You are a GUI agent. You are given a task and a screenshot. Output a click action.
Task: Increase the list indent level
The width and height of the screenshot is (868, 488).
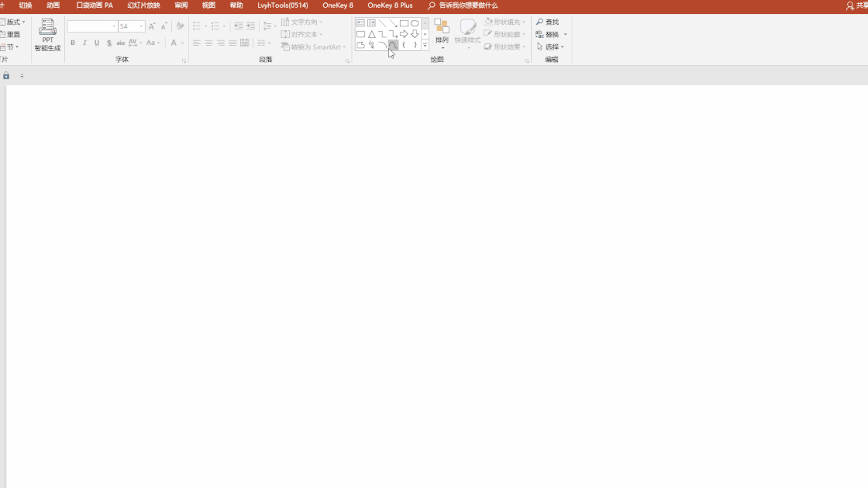coord(251,26)
